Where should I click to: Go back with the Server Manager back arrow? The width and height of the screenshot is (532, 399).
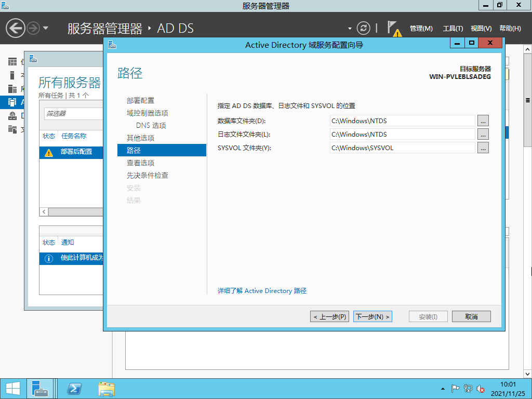point(16,28)
